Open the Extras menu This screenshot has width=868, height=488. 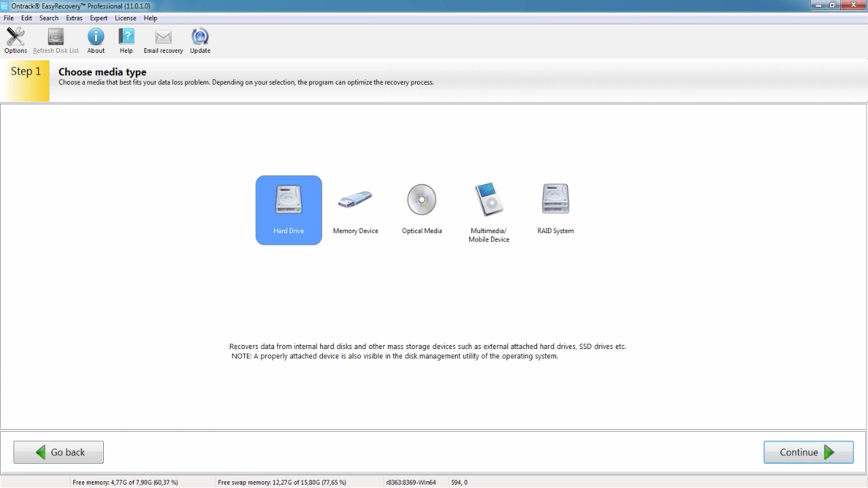tap(74, 18)
